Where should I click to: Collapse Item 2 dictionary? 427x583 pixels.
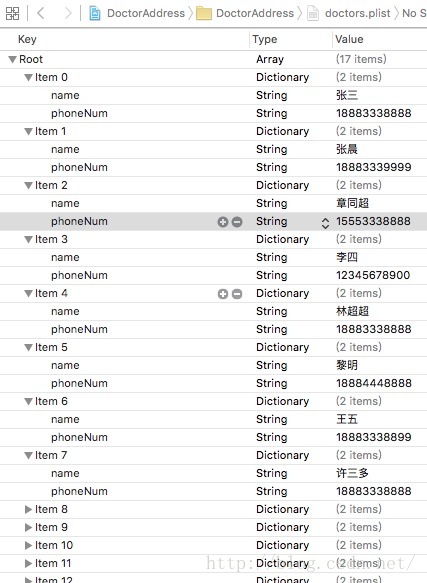tap(28, 186)
